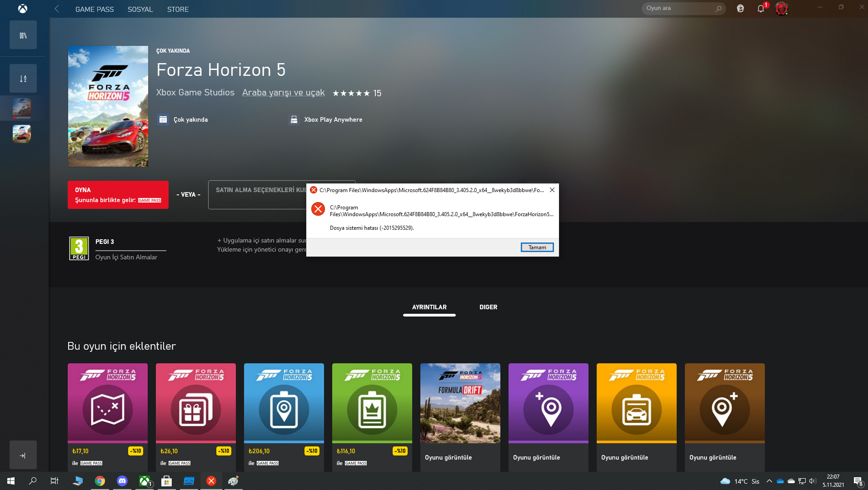Click the blue OneDrive tray icon
The width and height of the screenshot is (868, 490).
click(780, 481)
